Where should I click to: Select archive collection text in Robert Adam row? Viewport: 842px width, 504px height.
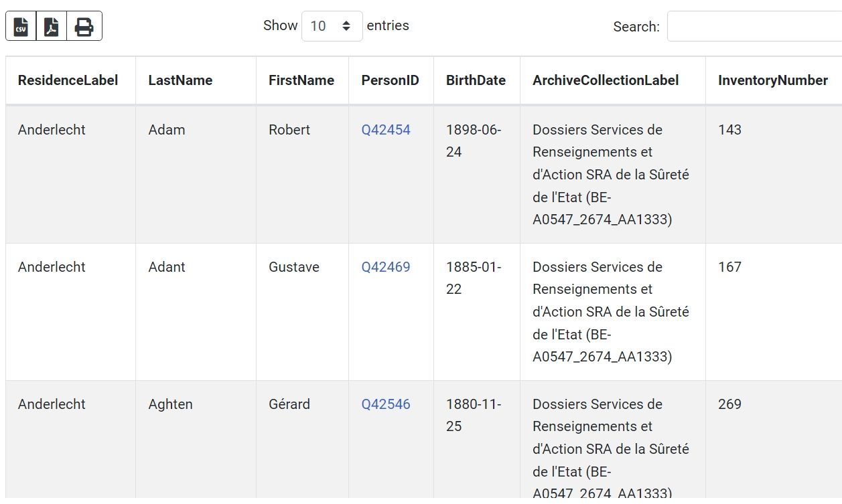coord(611,175)
